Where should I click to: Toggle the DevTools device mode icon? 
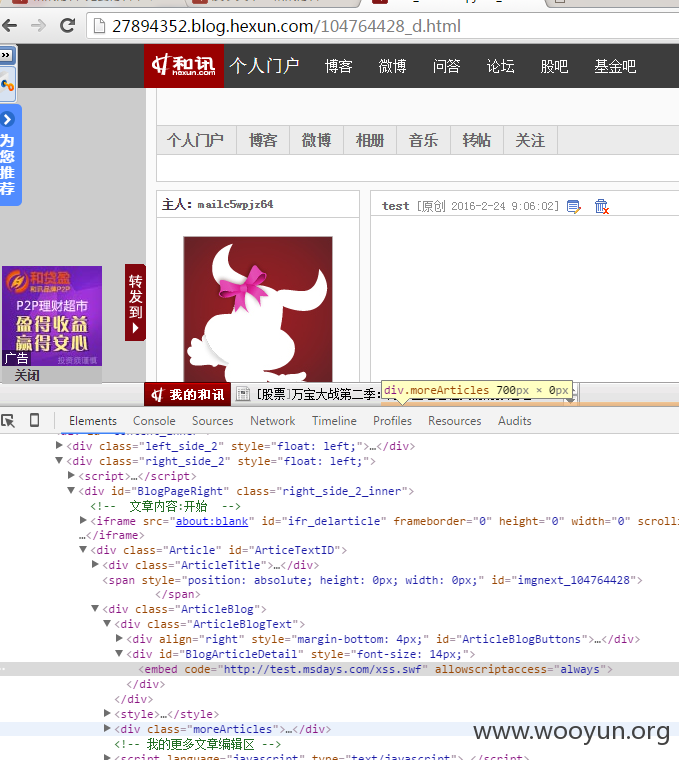[x=34, y=420]
